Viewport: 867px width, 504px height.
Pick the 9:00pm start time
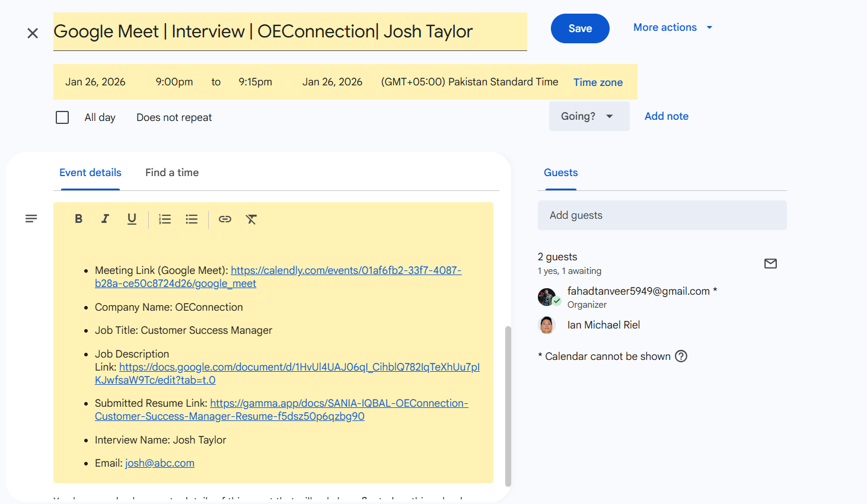point(174,82)
